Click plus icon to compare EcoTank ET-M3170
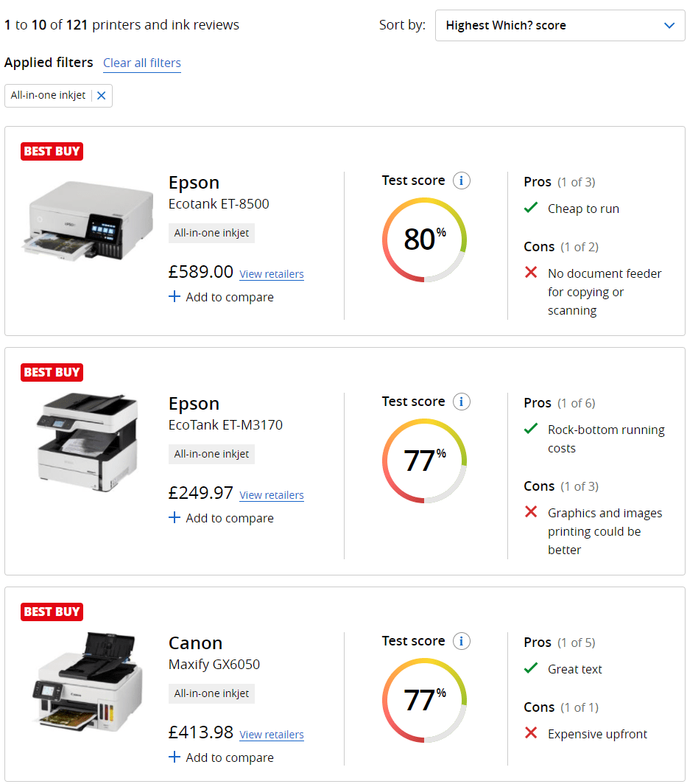Viewport: 687px width, 784px height. click(x=175, y=518)
